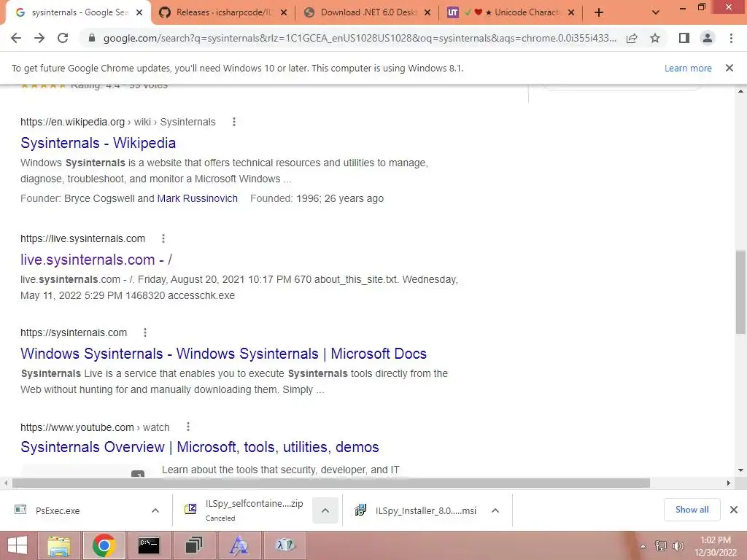
Task: View site information via the lock icon
Action: coord(92,38)
